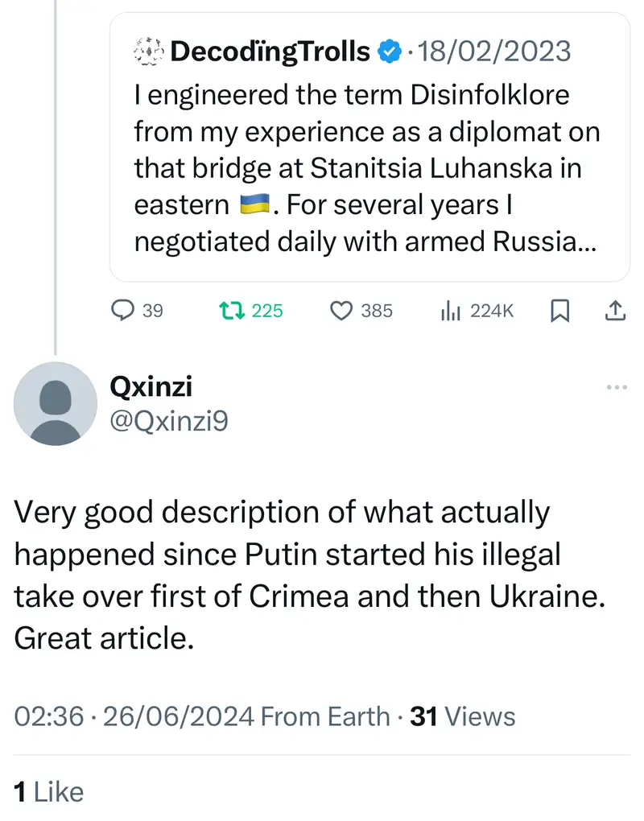Click the blue verified badge
This screenshot has width=644, height=821.
390,52
